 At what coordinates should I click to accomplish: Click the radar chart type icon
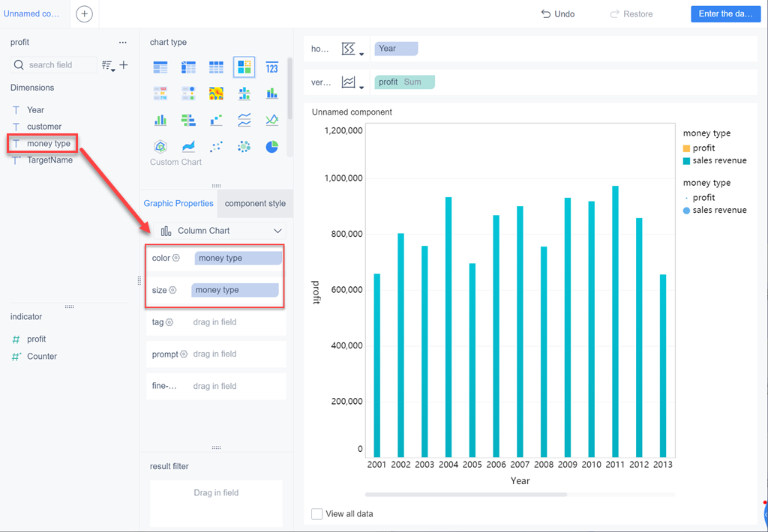point(160,146)
